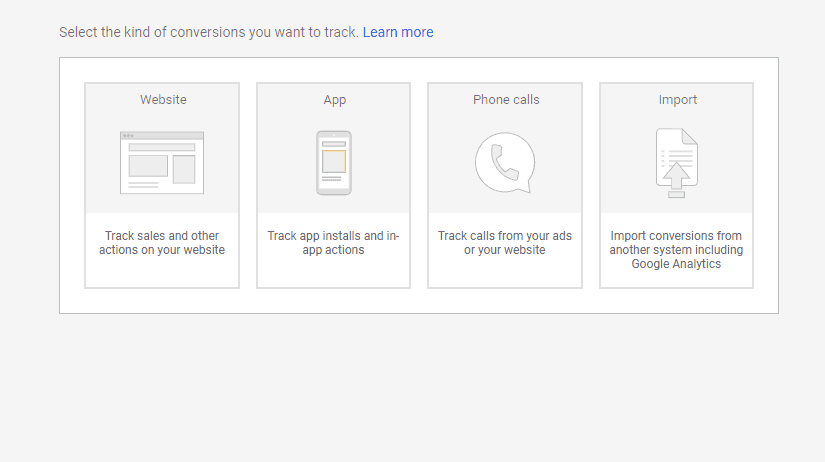Select the Website conversion card title
Screen dimensions: 825x462
tap(163, 100)
